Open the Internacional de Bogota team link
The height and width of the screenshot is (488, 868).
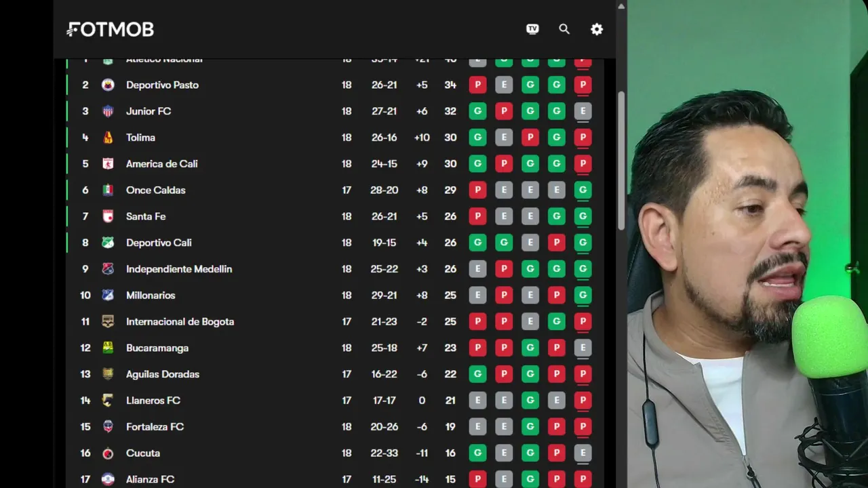point(180,322)
